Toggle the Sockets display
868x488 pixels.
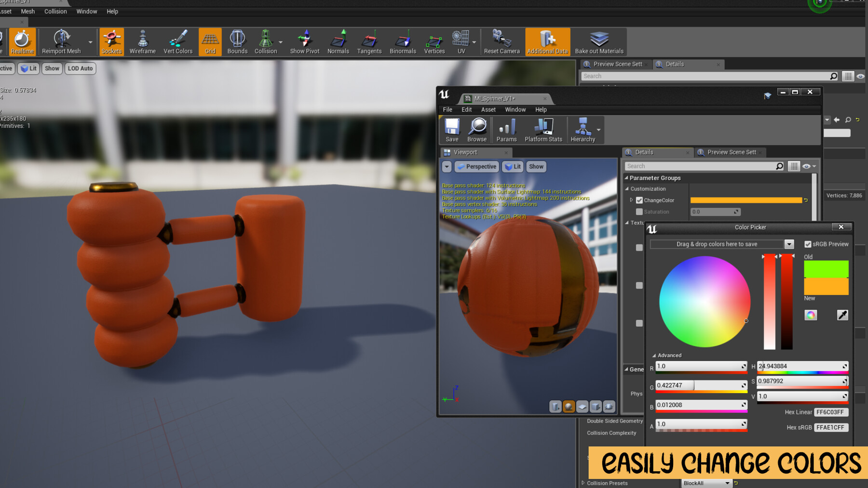click(x=111, y=41)
